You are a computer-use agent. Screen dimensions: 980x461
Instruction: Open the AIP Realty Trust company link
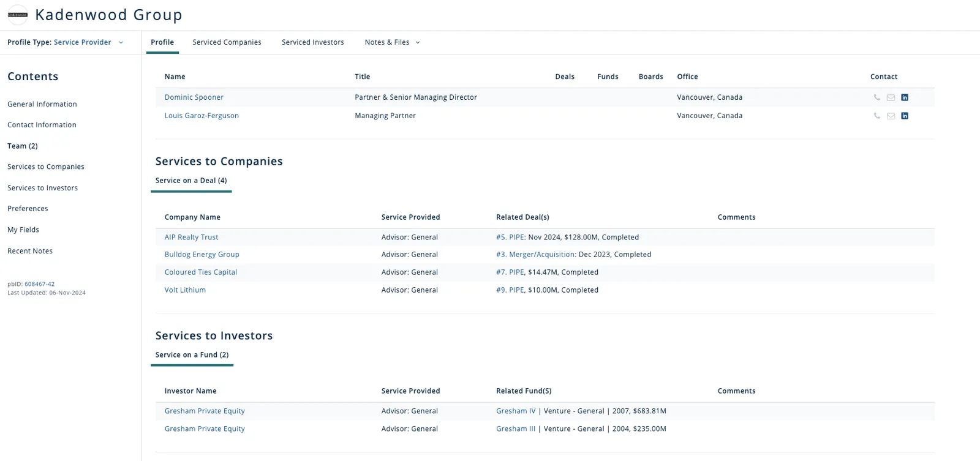click(191, 238)
